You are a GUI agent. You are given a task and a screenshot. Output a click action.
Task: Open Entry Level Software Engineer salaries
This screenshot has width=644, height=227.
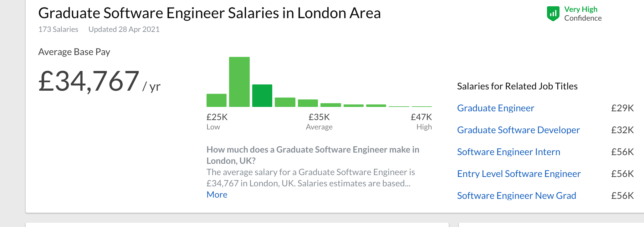(x=519, y=174)
